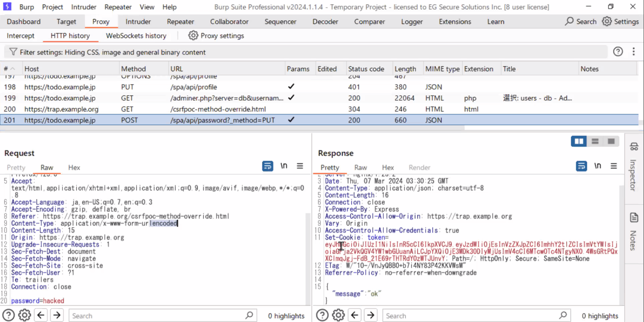644x322 pixels.
Task: Open Response panel hamburger menu
Action: click(614, 166)
